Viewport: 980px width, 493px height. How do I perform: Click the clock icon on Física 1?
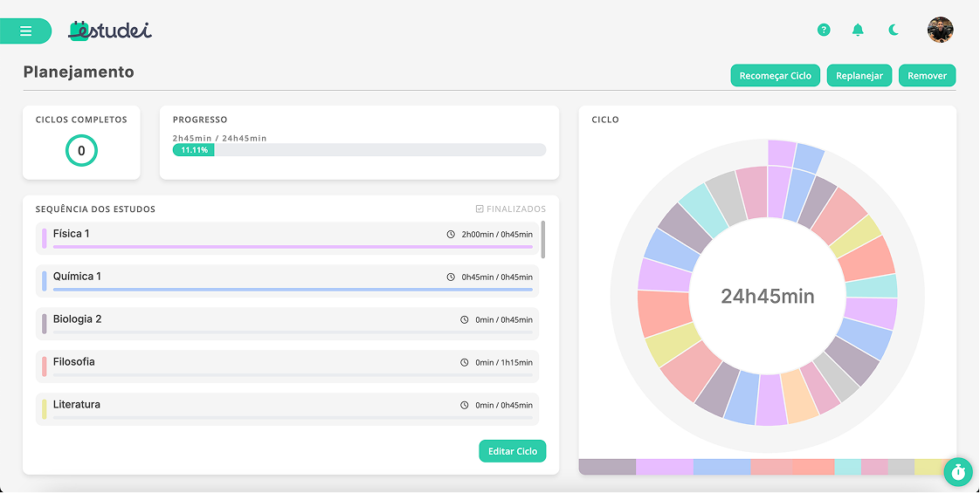point(451,234)
